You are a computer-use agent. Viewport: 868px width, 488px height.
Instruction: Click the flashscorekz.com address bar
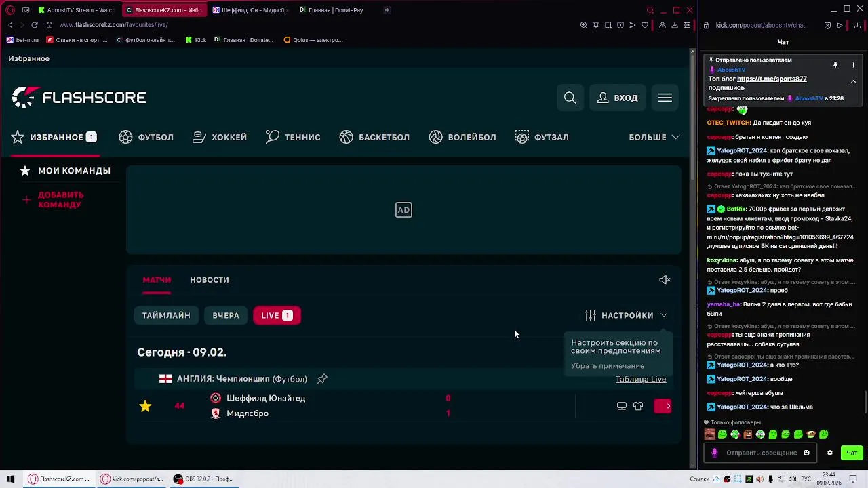click(x=305, y=25)
